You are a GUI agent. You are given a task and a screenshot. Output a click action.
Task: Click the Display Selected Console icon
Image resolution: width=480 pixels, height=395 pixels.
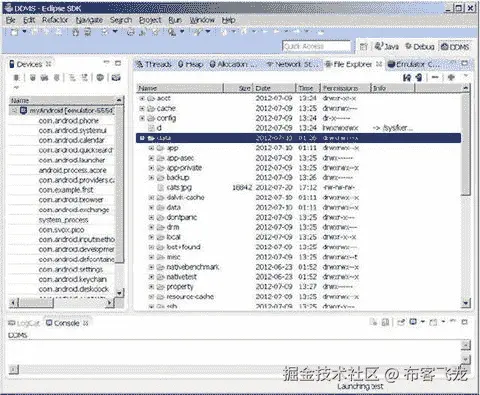(x=414, y=322)
